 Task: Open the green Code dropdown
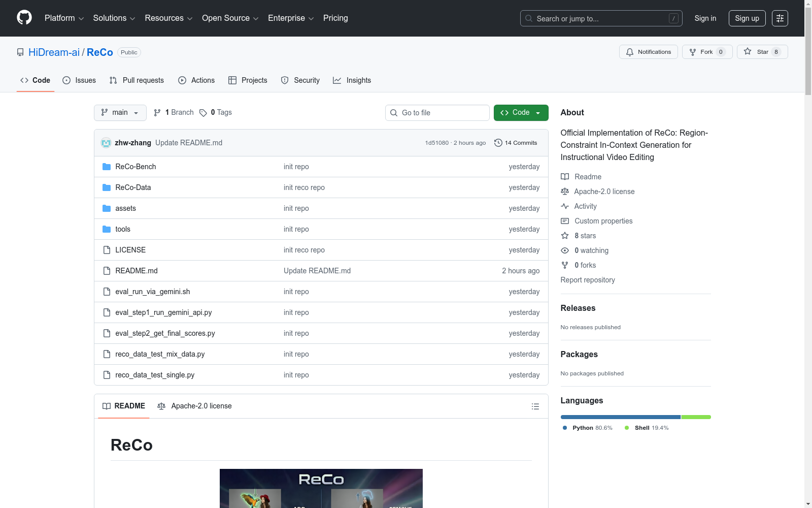click(x=521, y=113)
